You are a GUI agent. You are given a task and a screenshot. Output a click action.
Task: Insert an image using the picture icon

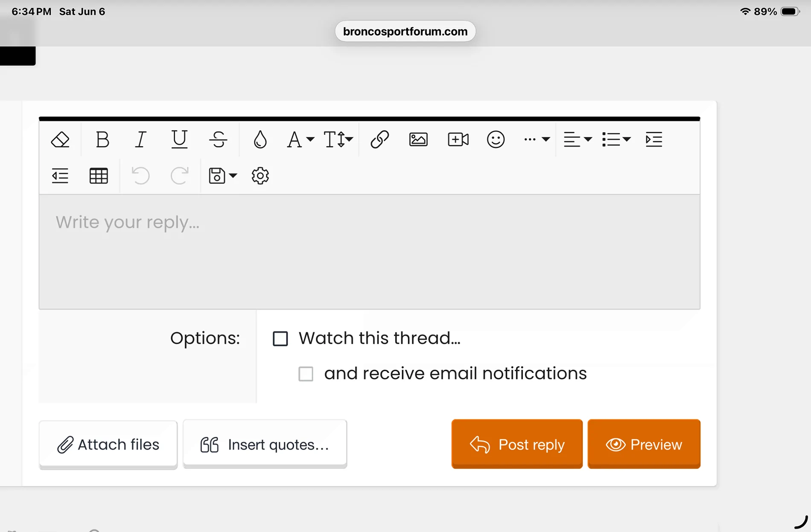418,140
